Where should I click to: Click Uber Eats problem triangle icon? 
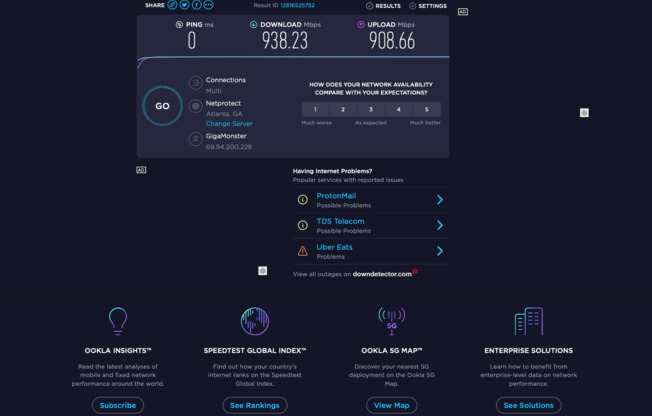[303, 251]
